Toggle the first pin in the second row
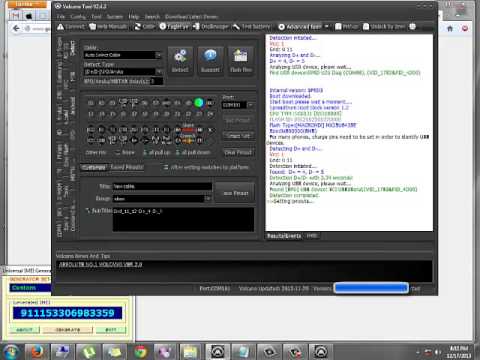 90,114
